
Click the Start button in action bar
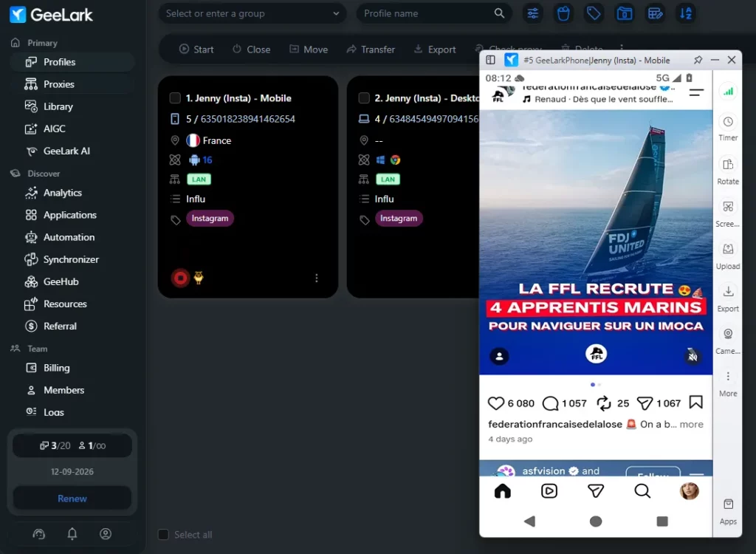coord(196,49)
